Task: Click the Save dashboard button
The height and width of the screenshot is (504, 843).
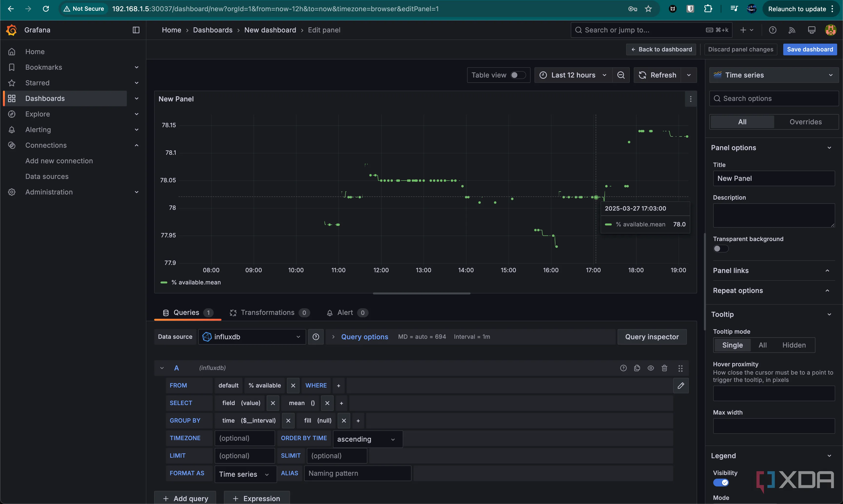Action: [810, 49]
